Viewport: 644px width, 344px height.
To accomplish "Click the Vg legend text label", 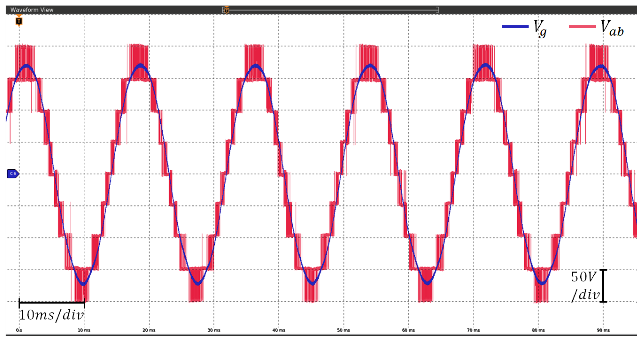I will point(540,28).
